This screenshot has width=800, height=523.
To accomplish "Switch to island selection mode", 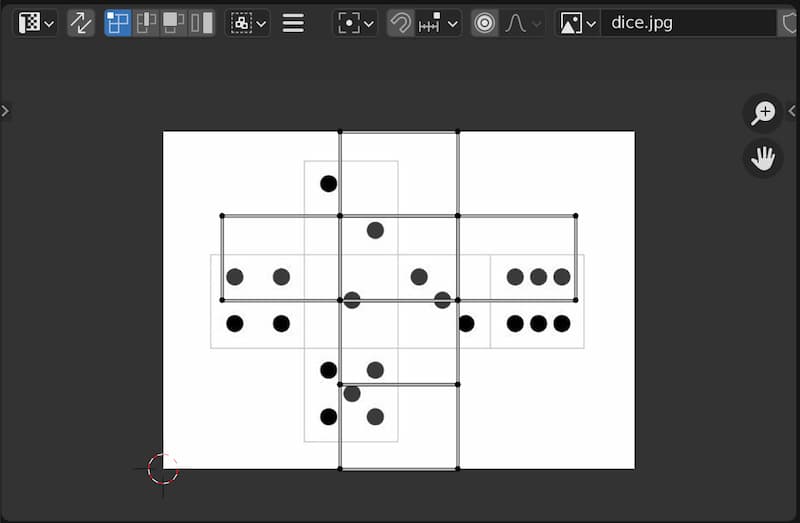I will [202, 23].
